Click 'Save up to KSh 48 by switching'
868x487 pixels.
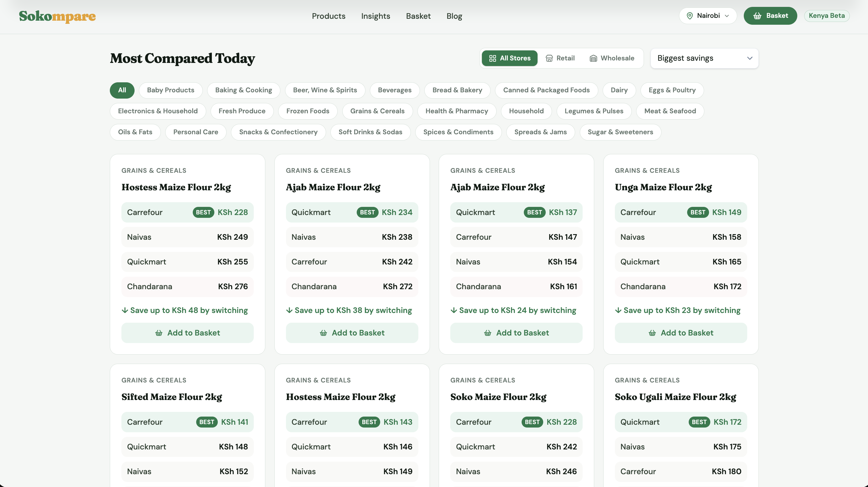pos(185,310)
